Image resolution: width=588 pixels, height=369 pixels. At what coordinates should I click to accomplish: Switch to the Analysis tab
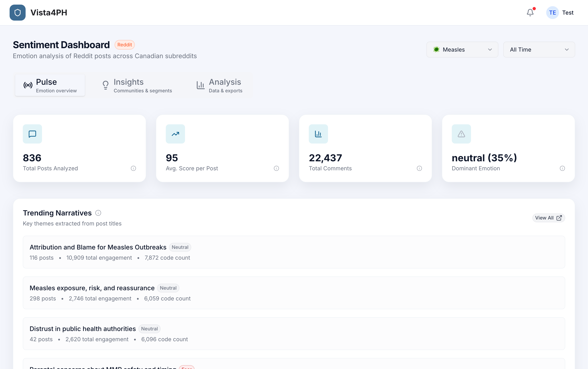point(219,85)
